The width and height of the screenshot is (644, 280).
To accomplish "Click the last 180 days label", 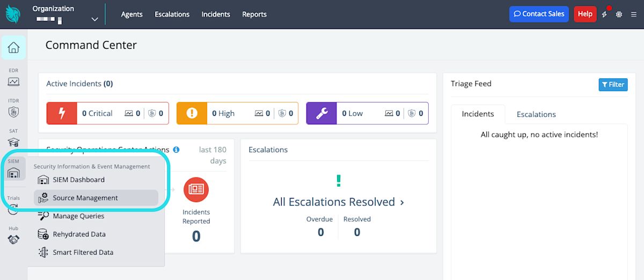I will (x=213, y=156).
